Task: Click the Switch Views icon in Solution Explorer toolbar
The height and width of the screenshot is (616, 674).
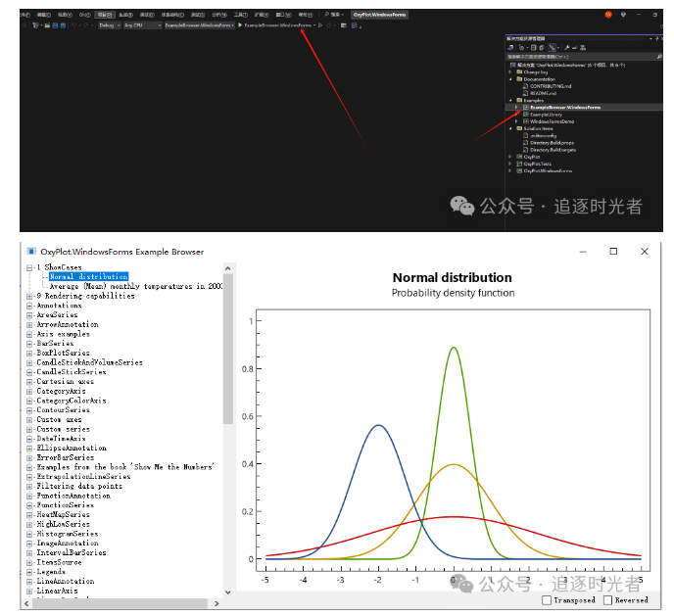Action: tap(510, 48)
